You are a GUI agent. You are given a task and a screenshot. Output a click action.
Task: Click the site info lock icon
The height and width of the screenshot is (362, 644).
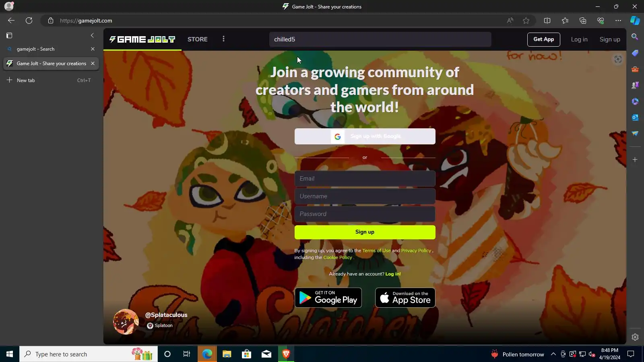(x=50, y=21)
